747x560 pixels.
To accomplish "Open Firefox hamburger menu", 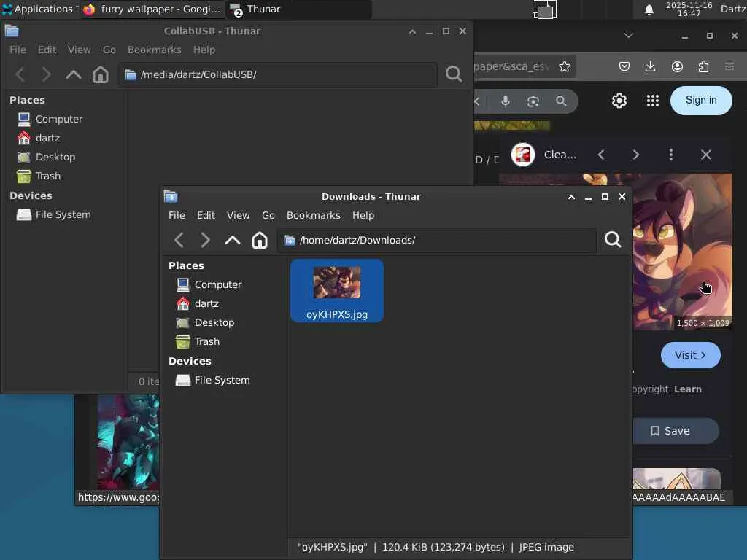I will tap(729, 66).
